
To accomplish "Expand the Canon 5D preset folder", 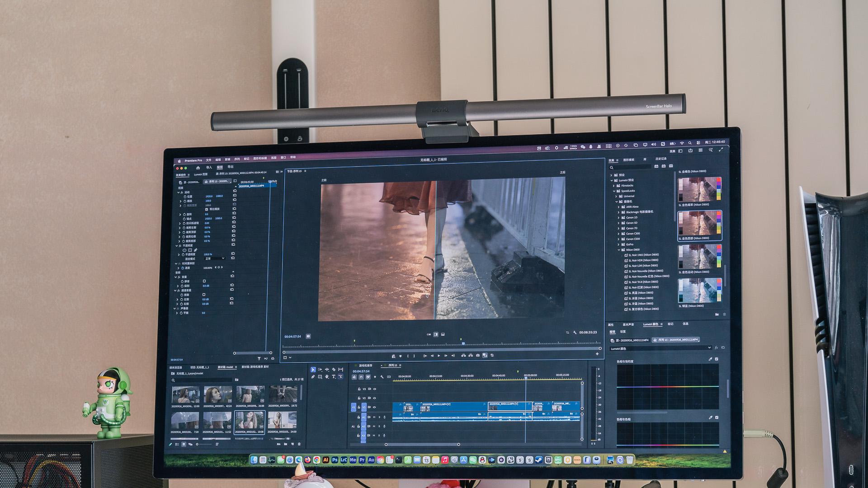I will (x=619, y=223).
